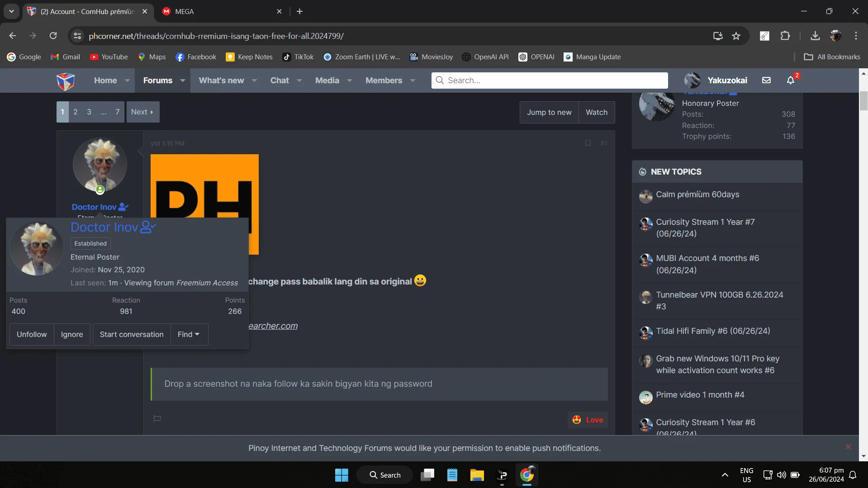Screen dimensions: 868x488
Task: Bookmark page with the star icon
Action: click(736, 36)
